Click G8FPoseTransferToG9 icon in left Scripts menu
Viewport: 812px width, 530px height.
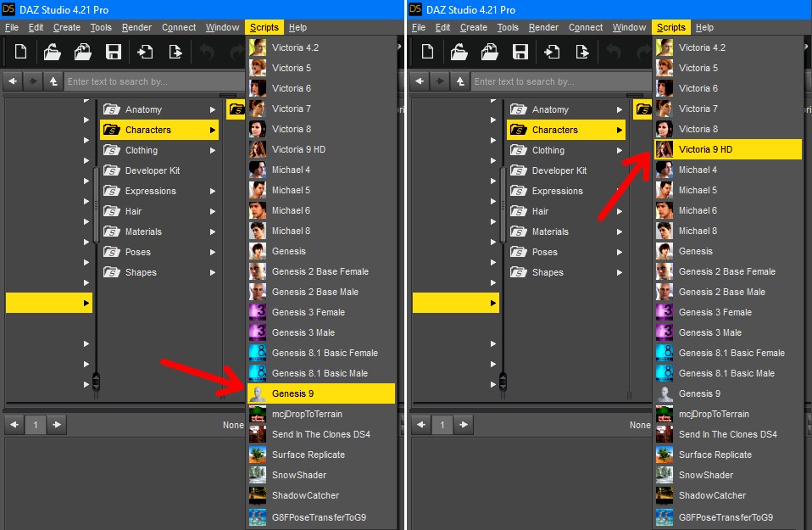tap(258, 517)
